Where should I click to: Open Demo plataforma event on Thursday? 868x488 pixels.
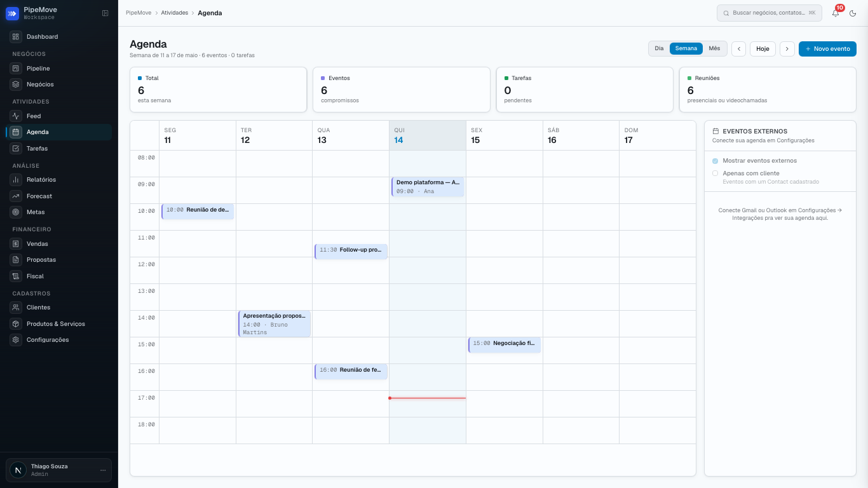coord(428,187)
